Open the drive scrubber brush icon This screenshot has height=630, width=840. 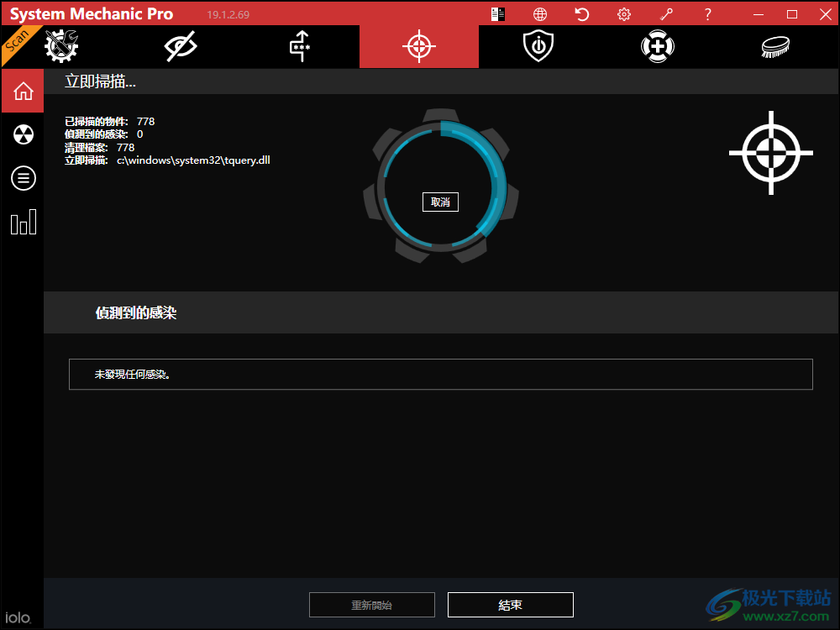775,46
